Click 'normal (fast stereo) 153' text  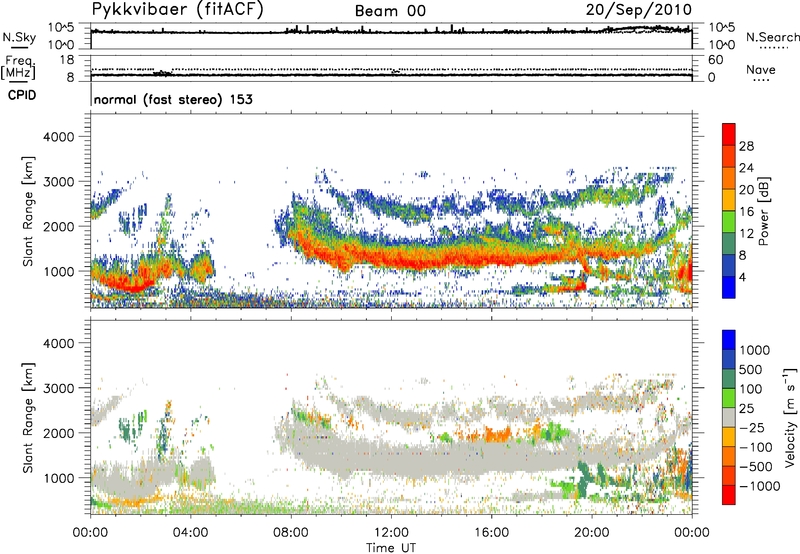coord(173,99)
